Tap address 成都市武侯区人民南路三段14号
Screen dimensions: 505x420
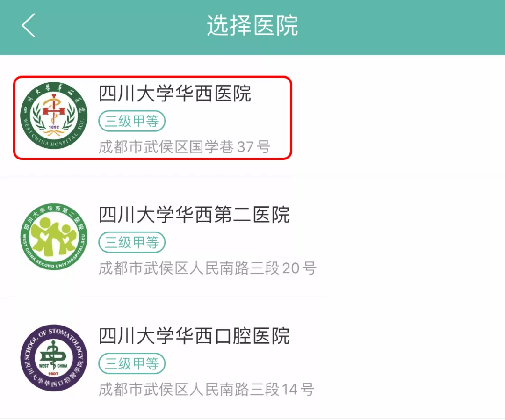tap(207, 390)
